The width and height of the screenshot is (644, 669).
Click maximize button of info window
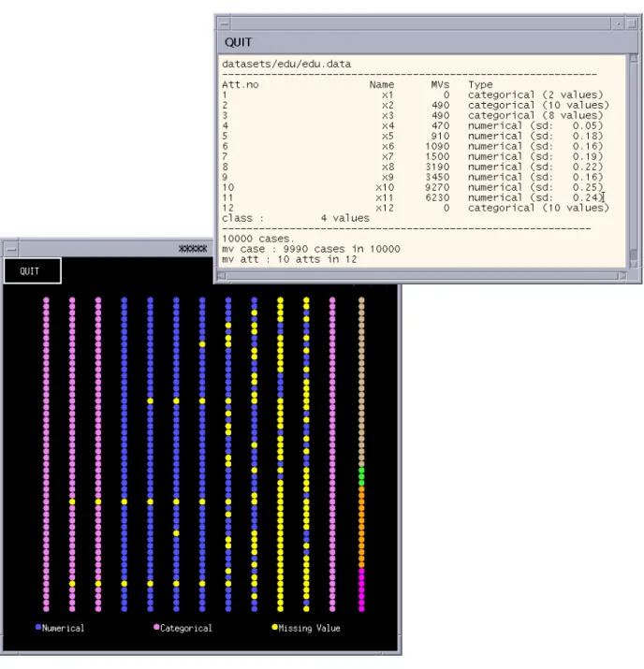click(632, 24)
